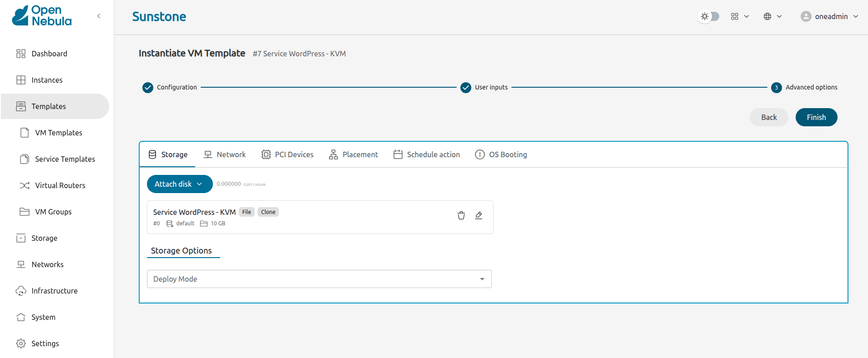Open Settings in the sidebar

(45, 343)
